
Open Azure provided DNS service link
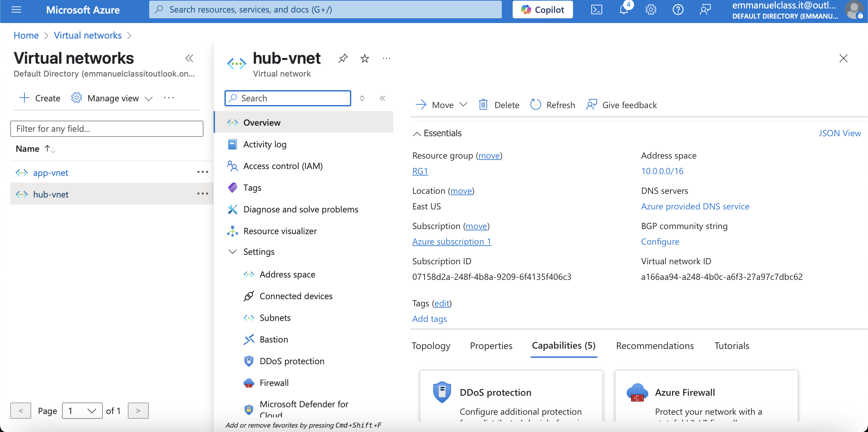[695, 206]
